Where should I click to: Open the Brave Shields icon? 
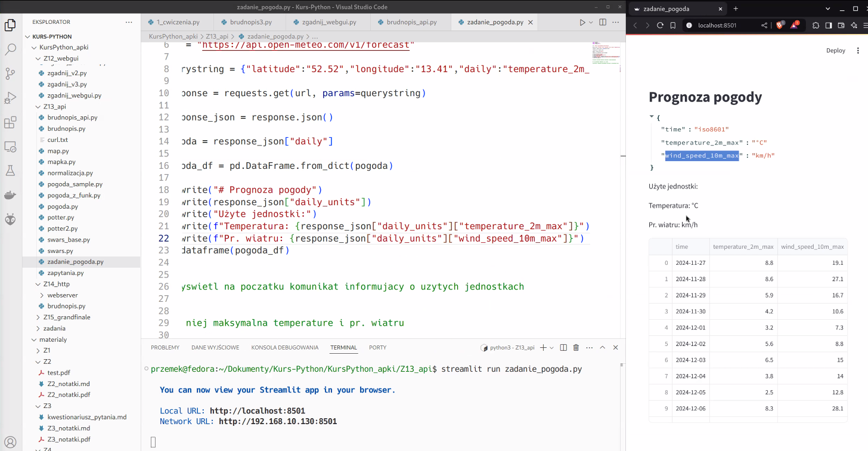click(x=780, y=25)
